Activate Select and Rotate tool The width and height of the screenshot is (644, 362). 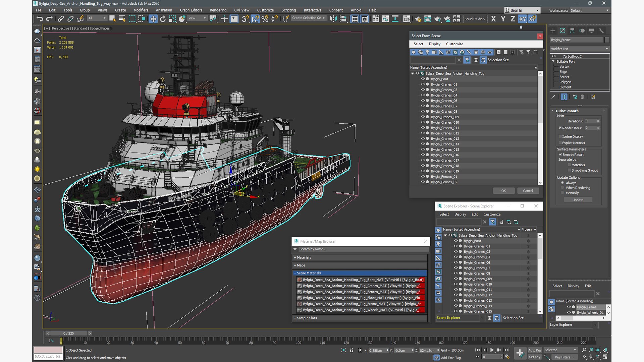(x=163, y=19)
